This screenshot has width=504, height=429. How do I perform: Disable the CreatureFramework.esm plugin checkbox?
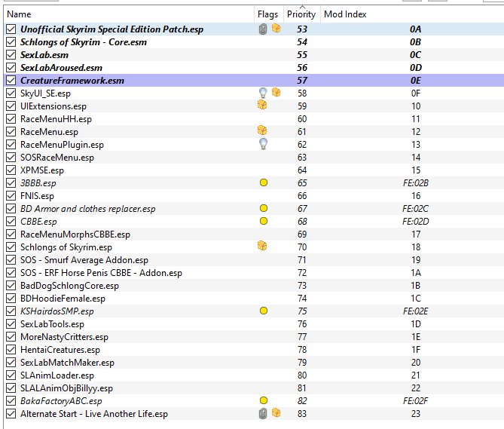pos(11,81)
